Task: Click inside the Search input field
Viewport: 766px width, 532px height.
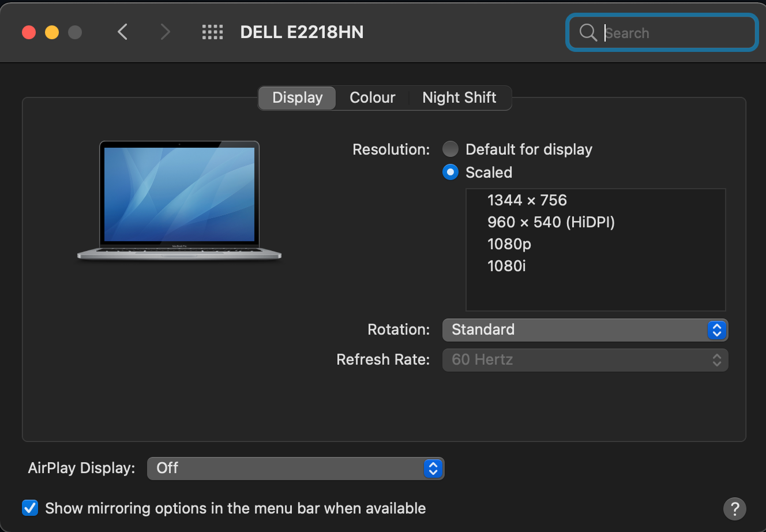Action: coord(663,33)
